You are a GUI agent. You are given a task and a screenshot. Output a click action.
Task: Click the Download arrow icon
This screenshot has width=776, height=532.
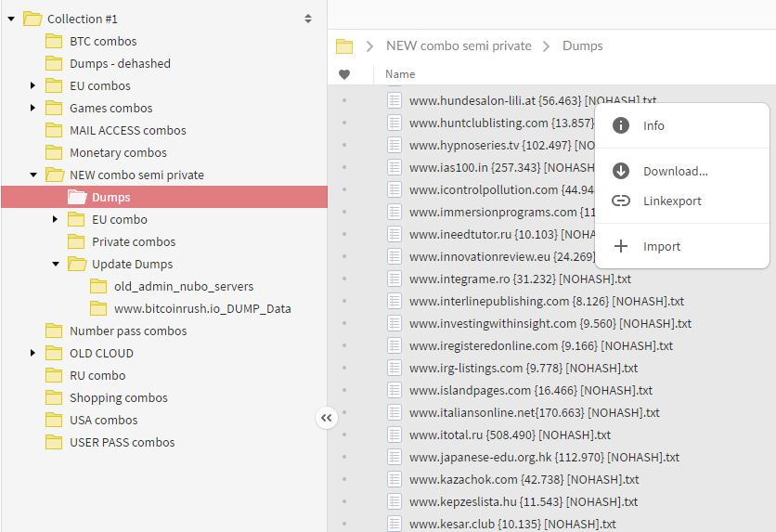pyautogui.click(x=621, y=171)
